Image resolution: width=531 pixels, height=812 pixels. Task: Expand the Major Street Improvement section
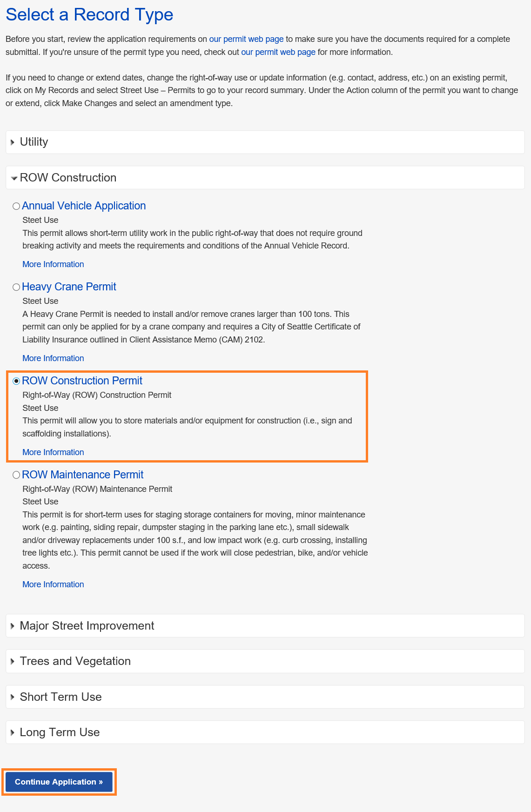point(13,626)
